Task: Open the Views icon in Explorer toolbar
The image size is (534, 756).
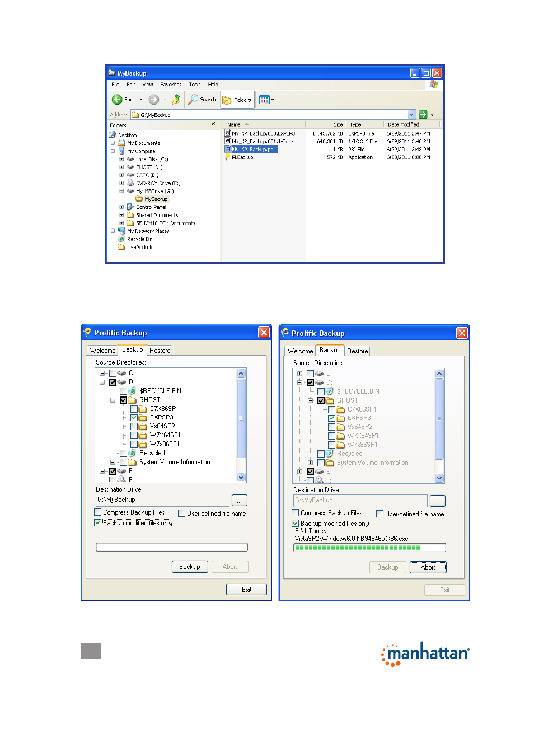Action: (265, 100)
